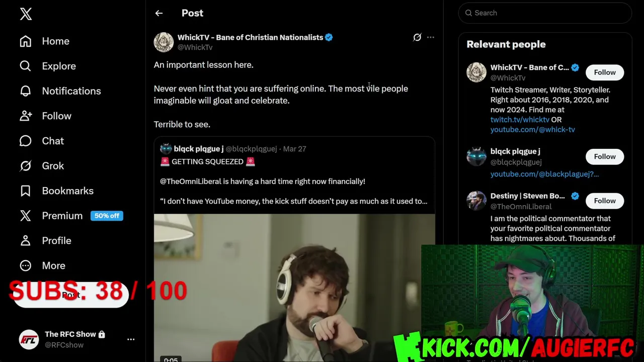Click the X logo icon

26,14
